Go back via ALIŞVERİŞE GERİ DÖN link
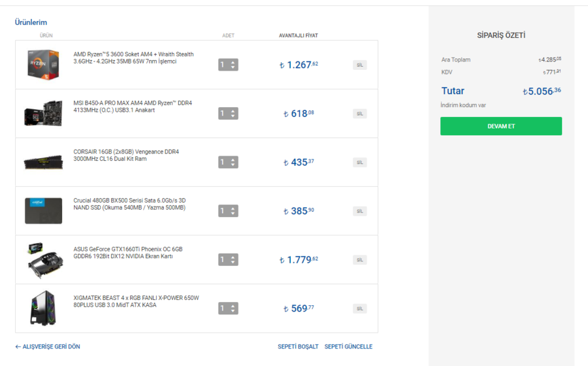The image size is (588, 366). [48, 346]
